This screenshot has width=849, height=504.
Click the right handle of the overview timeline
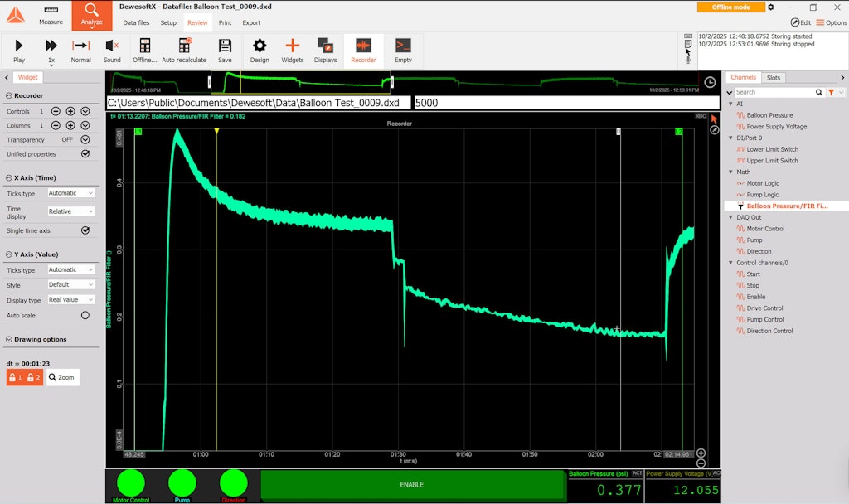click(x=392, y=82)
